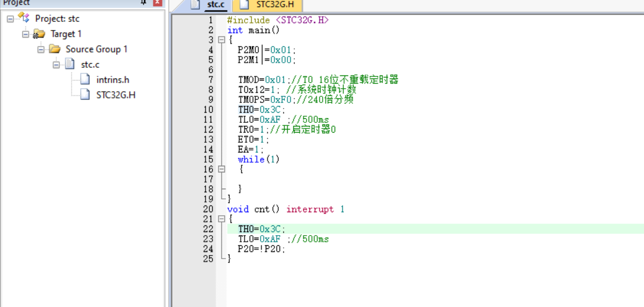Click line number 17 in the gutter
Screen dimensions: 644x307
pyautogui.click(x=208, y=179)
